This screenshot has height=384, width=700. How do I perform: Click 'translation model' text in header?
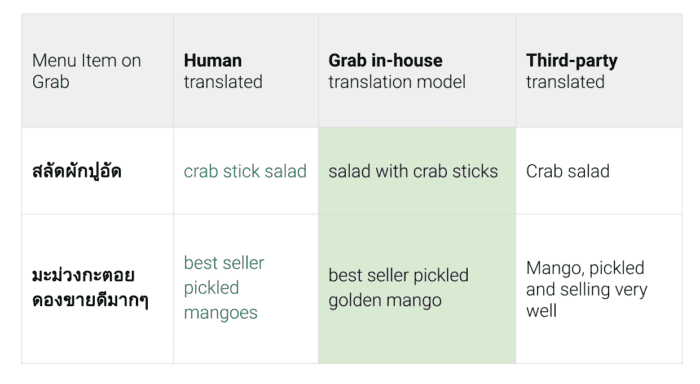[x=397, y=82]
